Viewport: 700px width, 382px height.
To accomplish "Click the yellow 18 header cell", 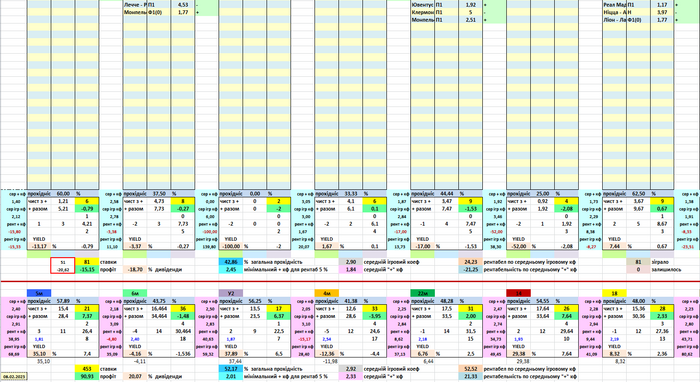I will coord(614,293).
